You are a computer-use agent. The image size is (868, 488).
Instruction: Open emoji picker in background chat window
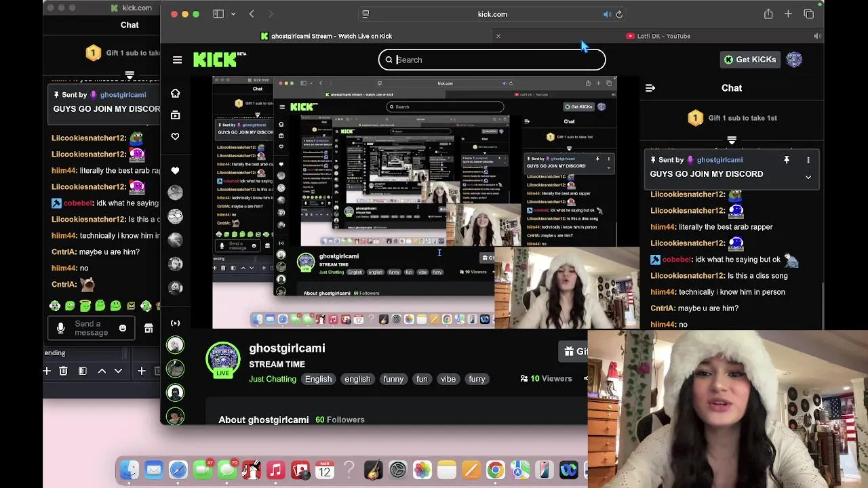(x=123, y=328)
